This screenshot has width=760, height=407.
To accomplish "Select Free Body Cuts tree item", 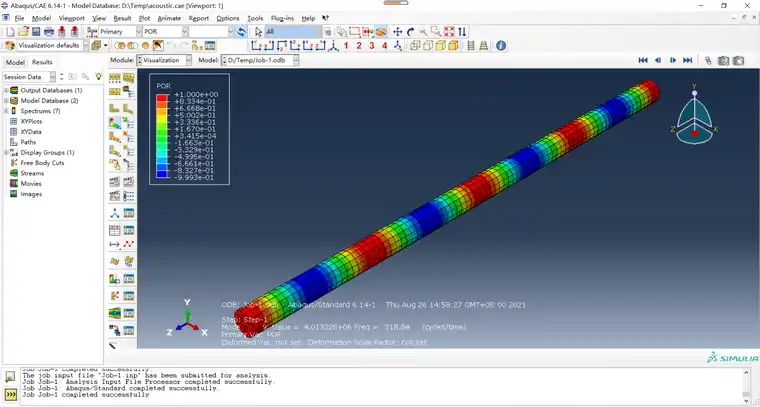I will click(42, 163).
